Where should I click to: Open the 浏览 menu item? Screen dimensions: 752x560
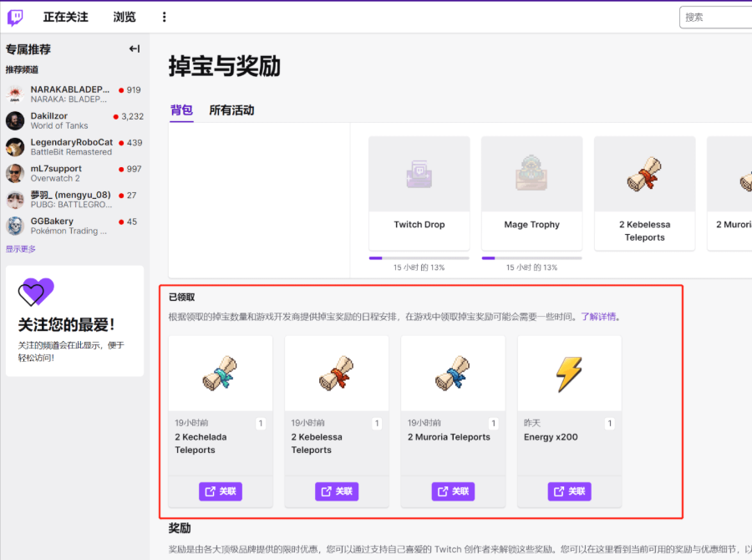pyautogui.click(x=124, y=16)
